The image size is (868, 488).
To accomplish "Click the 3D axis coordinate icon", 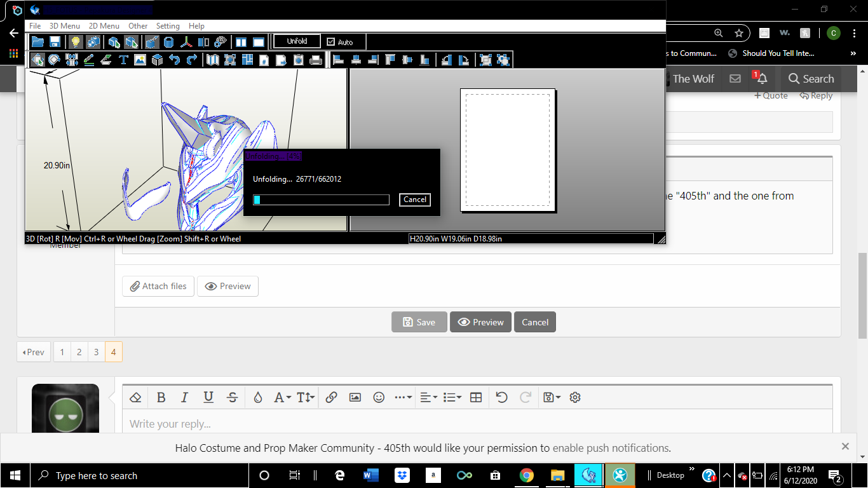I will point(186,42).
